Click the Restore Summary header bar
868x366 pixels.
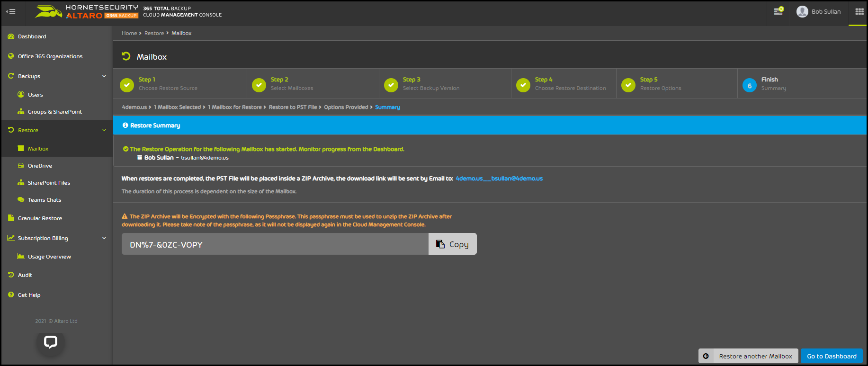490,125
